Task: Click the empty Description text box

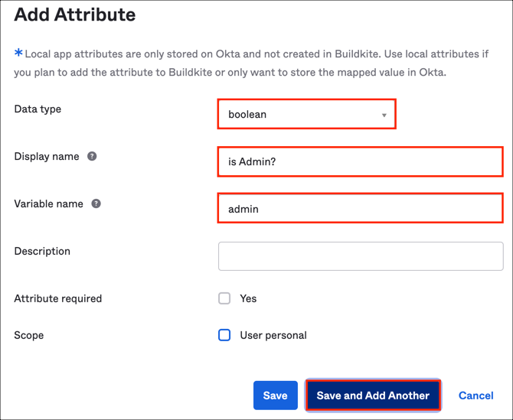Action: pyautogui.click(x=360, y=256)
